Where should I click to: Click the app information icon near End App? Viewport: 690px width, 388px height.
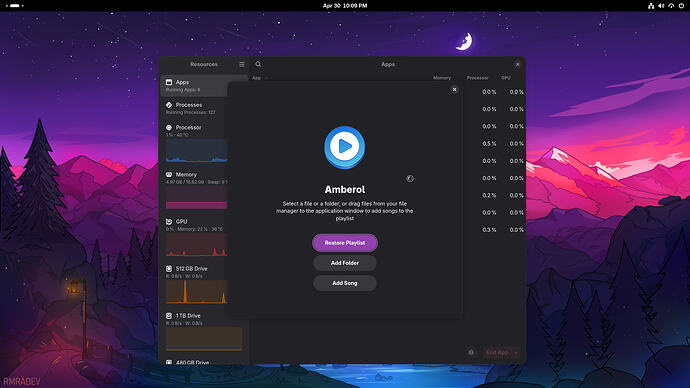coord(471,352)
